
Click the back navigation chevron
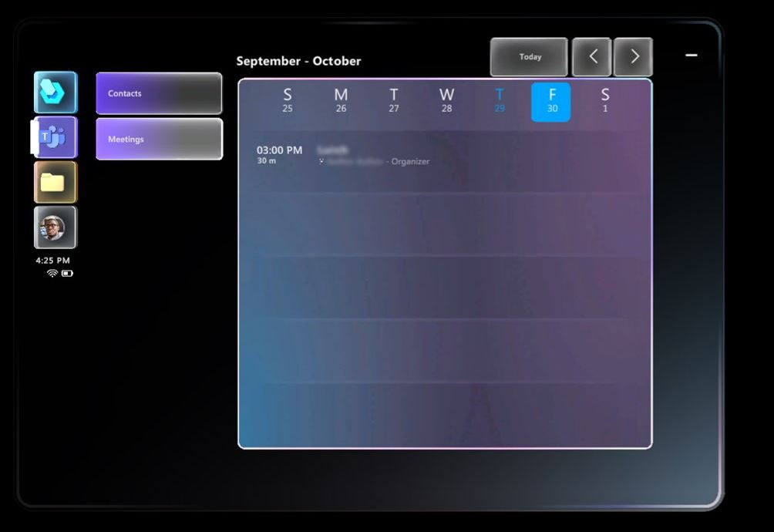[591, 56]
